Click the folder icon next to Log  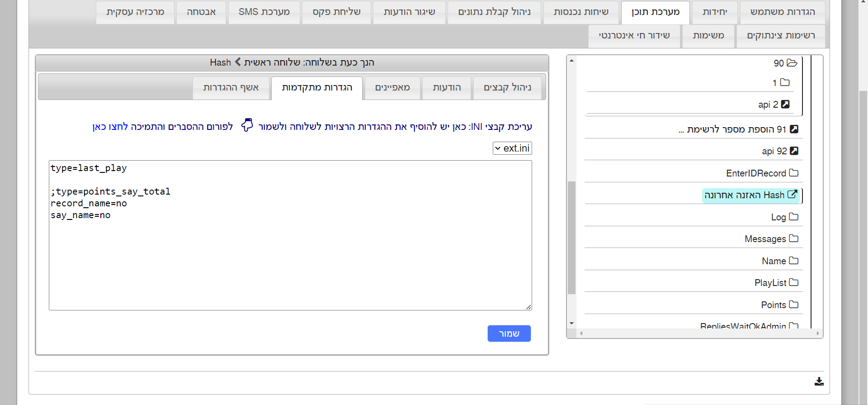point(793,217)
